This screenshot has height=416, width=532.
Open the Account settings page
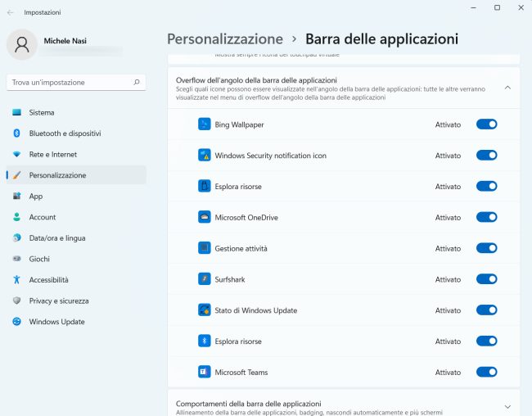(76, 217)
